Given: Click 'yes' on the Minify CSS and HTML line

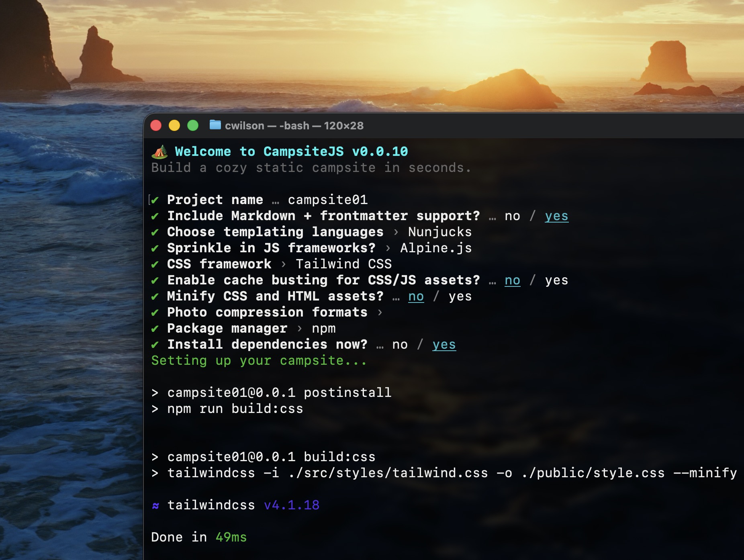Looking at the screenshot, I should point(460,296).
